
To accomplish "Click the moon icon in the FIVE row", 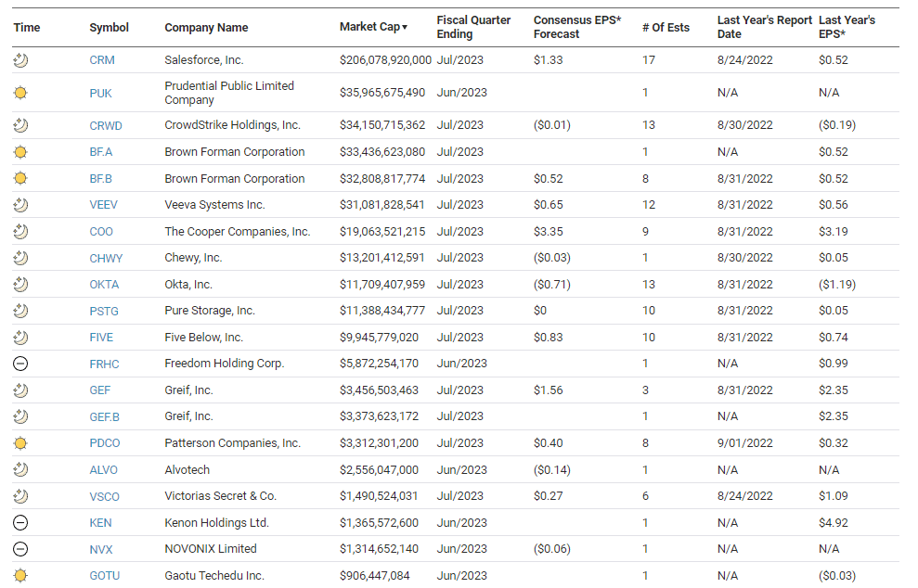I will click(x=20, y=338).
